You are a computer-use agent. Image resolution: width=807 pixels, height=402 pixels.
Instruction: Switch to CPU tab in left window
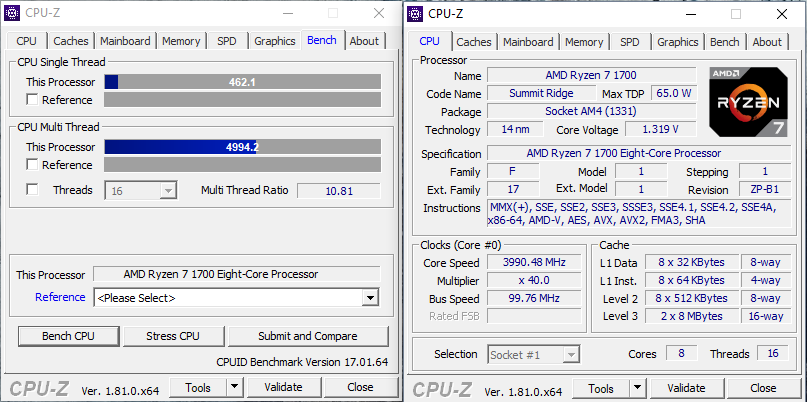(x=26, y=41)
